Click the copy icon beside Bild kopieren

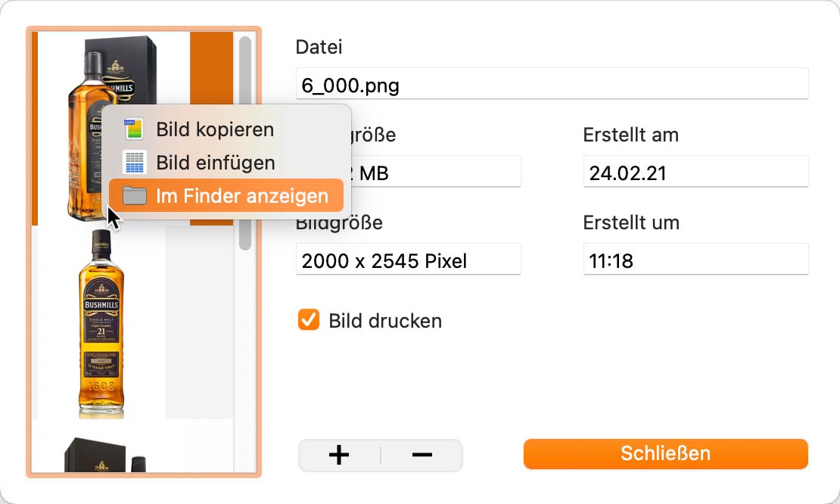(x=134, y=129)
